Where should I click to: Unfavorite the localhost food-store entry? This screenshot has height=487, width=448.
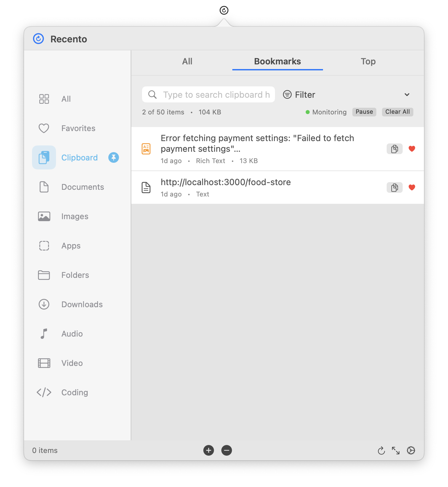[412, 187]
